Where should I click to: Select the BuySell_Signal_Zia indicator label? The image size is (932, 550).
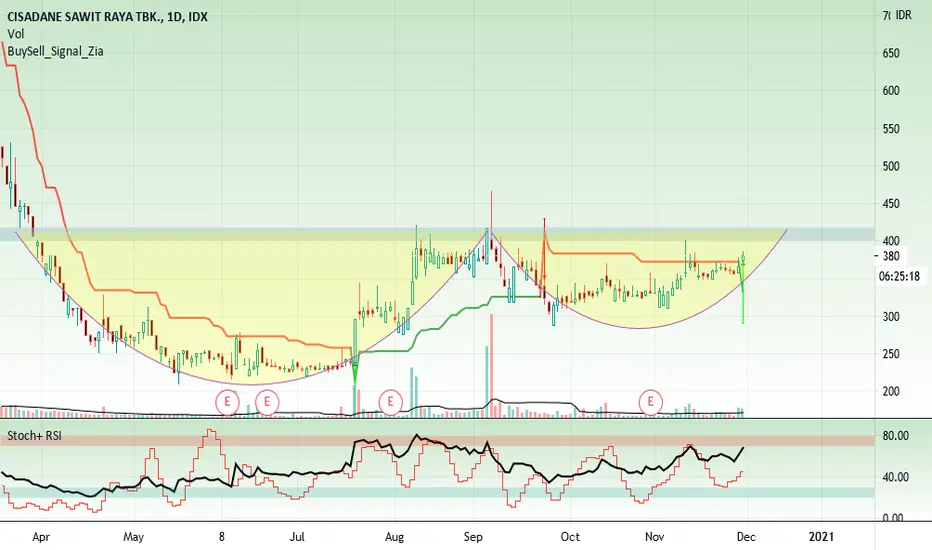click(55, 51)
